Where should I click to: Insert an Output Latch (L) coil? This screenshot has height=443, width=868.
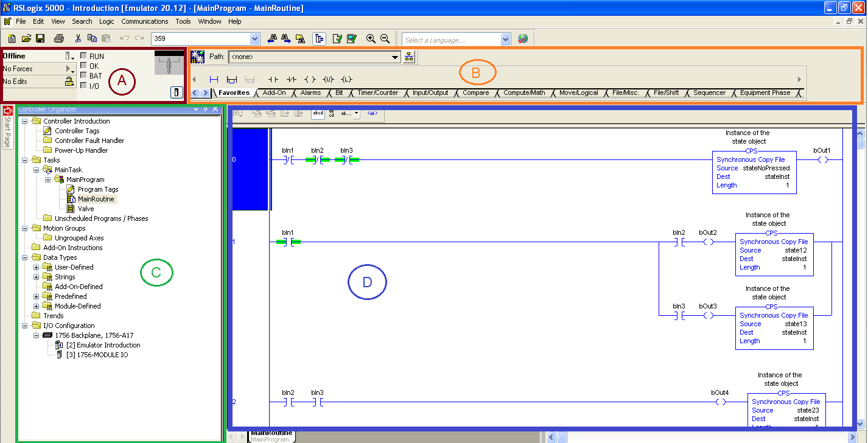click(x=347, y=79)
